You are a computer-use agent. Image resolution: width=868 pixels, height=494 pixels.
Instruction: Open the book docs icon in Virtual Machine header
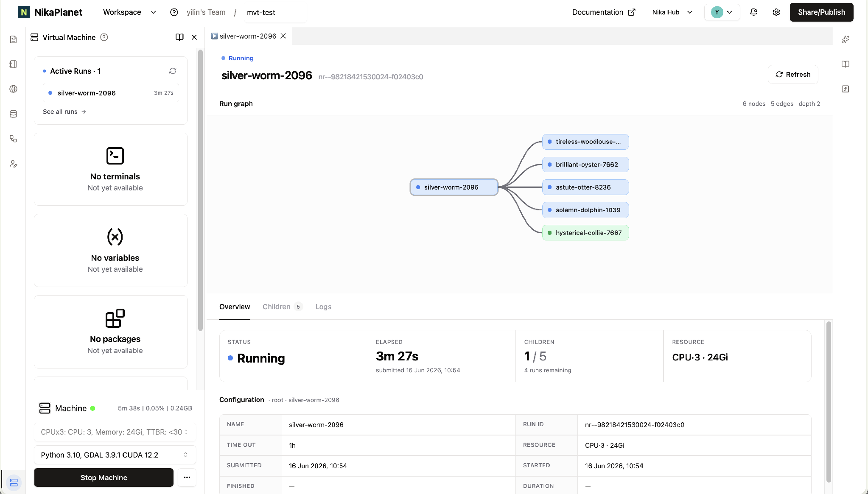pyautogui.click(x=179, y=37)
